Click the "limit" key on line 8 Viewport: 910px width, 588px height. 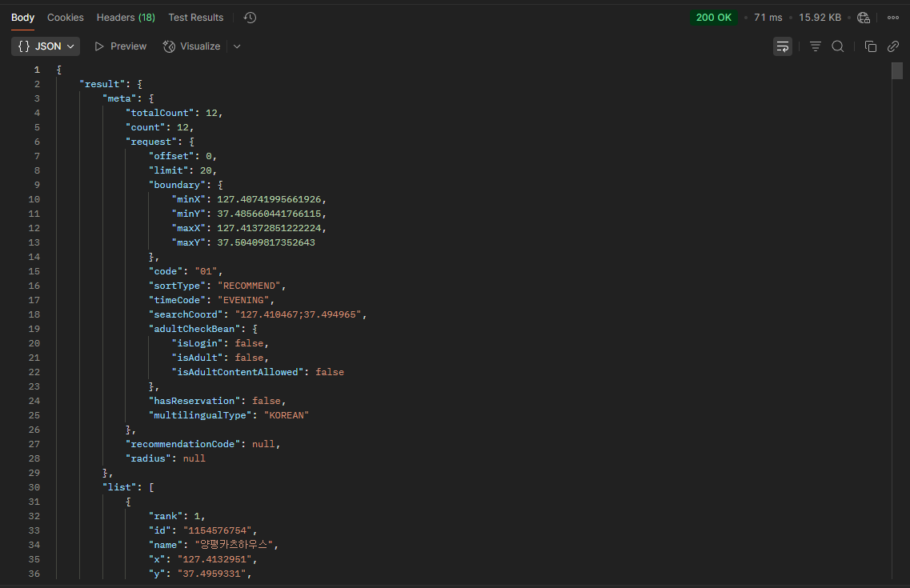168,170
